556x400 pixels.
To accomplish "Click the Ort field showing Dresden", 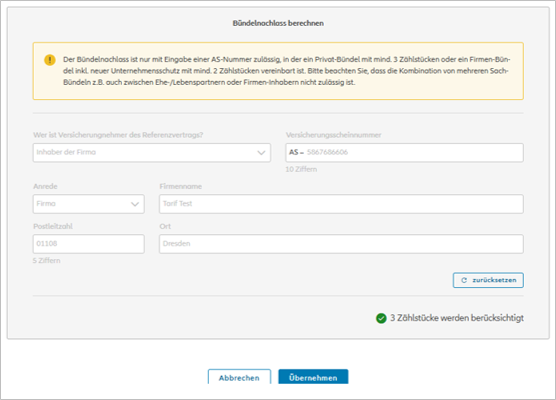I will pyautogui.click(x=341, y=244).
